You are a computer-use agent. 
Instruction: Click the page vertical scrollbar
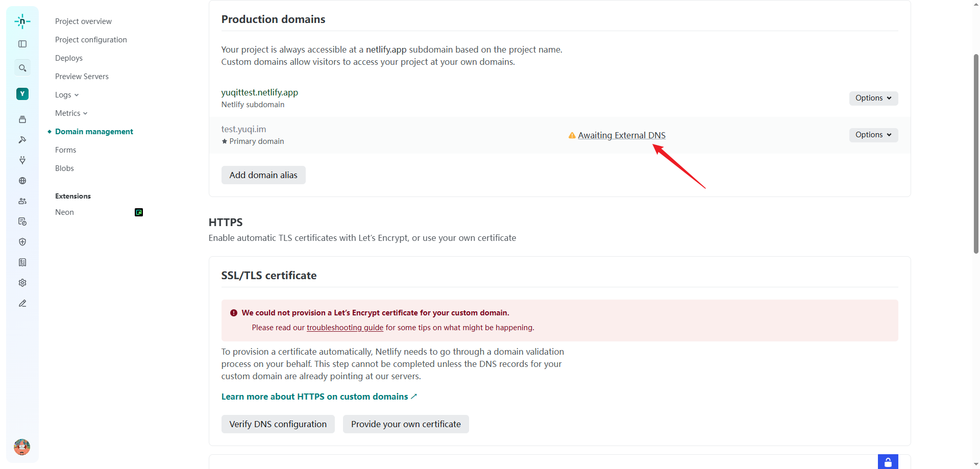pos(976,153)
